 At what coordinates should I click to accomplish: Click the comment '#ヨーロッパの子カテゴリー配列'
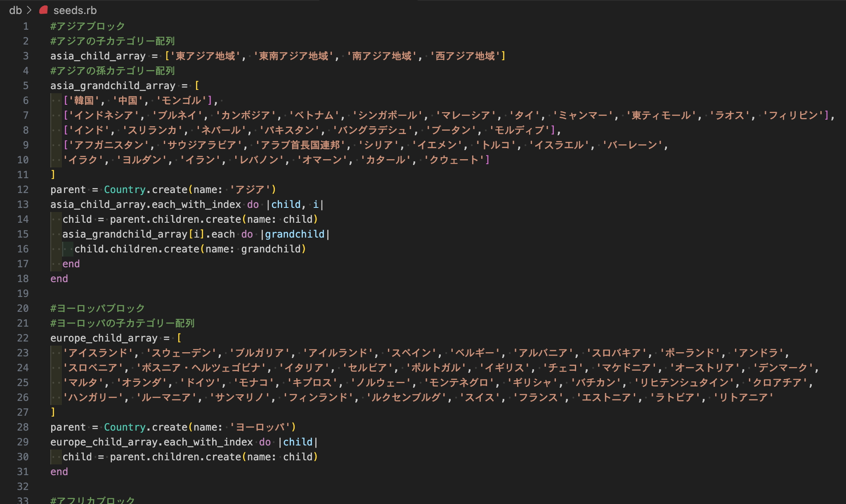pos(123,323)
